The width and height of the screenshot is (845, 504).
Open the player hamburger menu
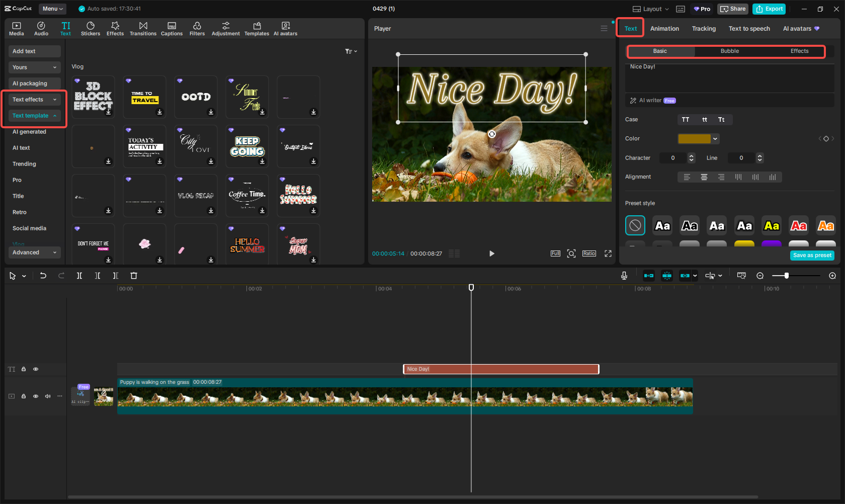pyautogui.click(x=604, y=29)
